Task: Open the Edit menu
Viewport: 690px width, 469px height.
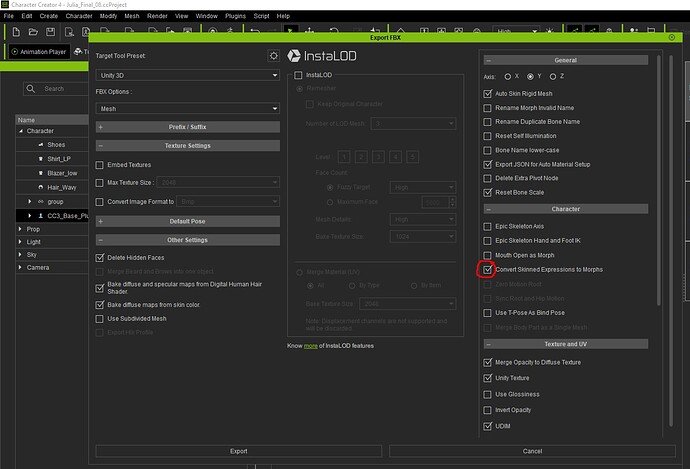Action: point(27,16)
